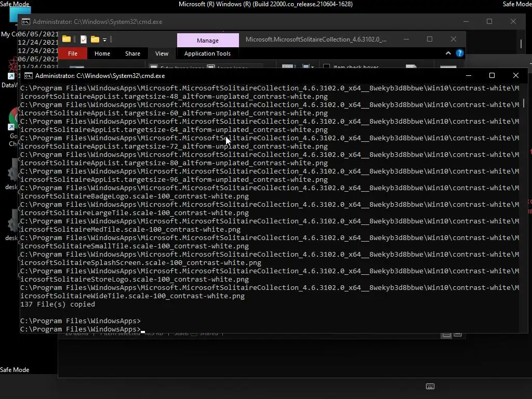Open the File menu in Explorer
Screen dimensions: 532x399
(x=73, y=54)
